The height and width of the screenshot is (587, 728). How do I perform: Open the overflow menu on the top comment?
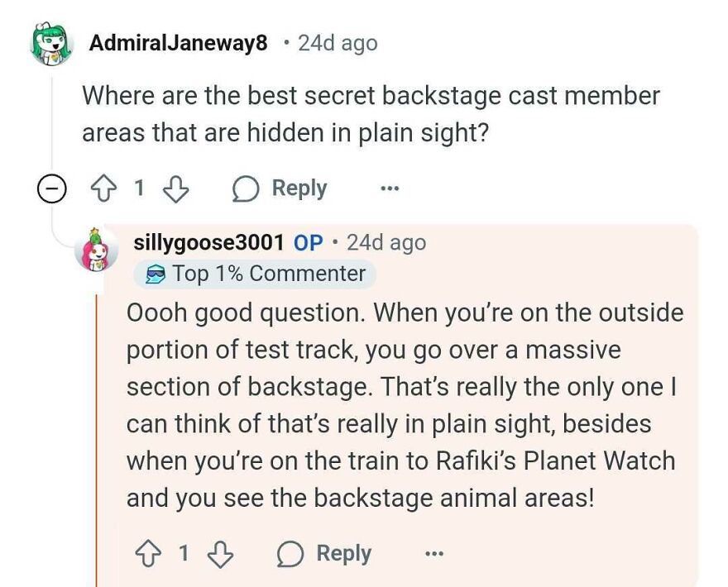pos(389,189)
